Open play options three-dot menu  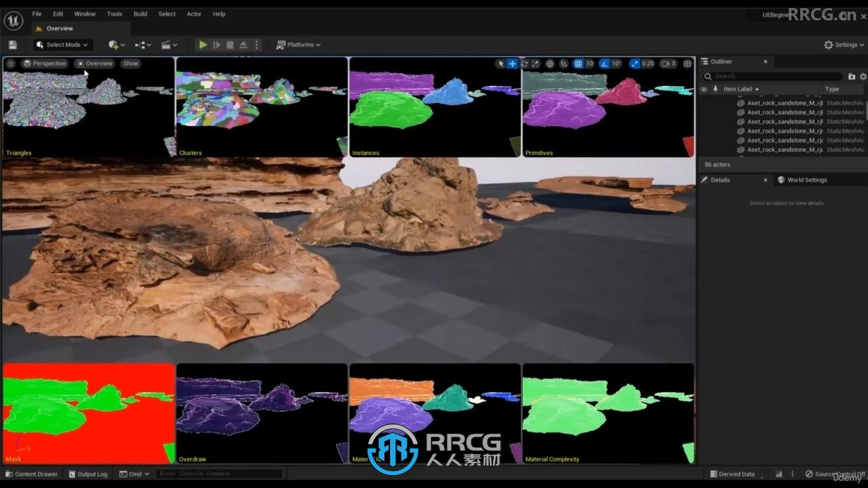coord(256,45)
